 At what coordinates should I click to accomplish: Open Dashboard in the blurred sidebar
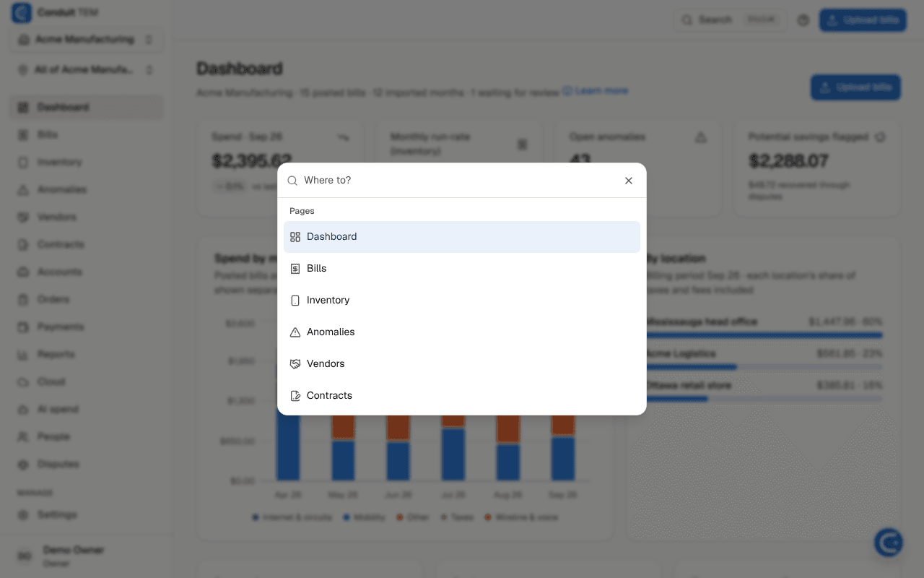pyautogui.click(x=86, y=108)
